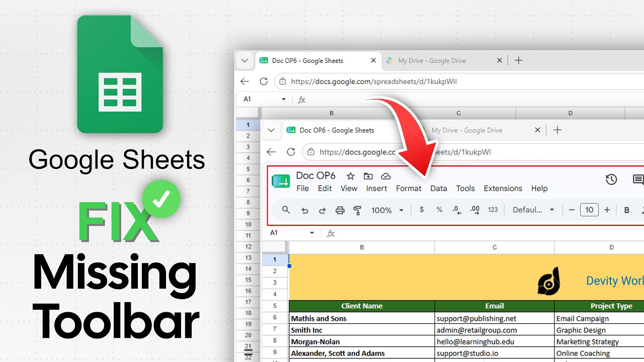644x362 pixels.
Task: Select the cell admin@retailgroup.com
Action: coord(495,330)
